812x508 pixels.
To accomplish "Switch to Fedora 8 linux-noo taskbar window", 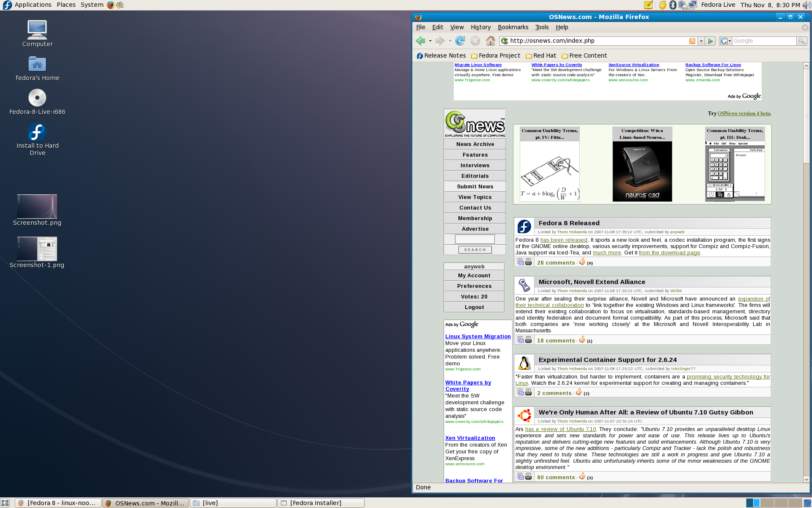I will (58, 503).
